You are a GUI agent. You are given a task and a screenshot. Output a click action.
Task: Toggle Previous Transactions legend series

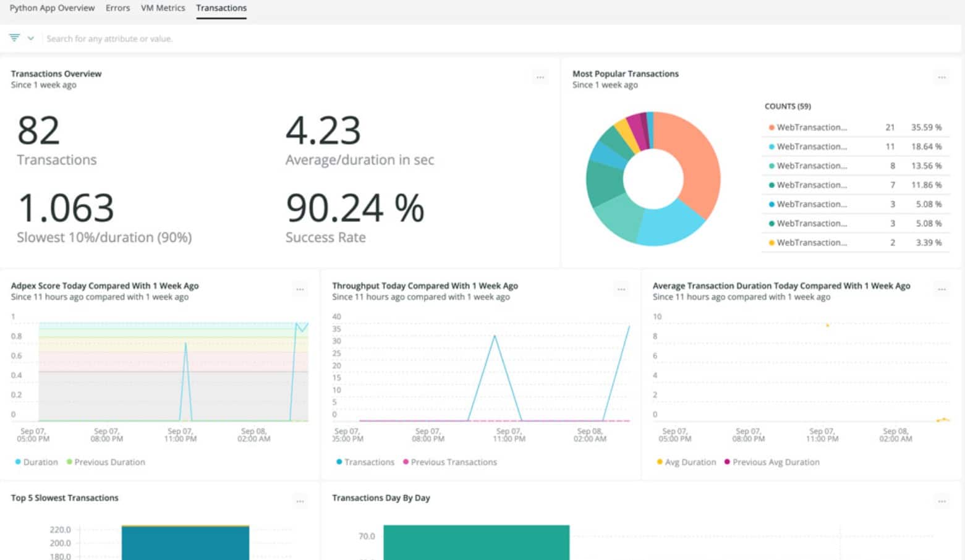[x=450, y=462]
